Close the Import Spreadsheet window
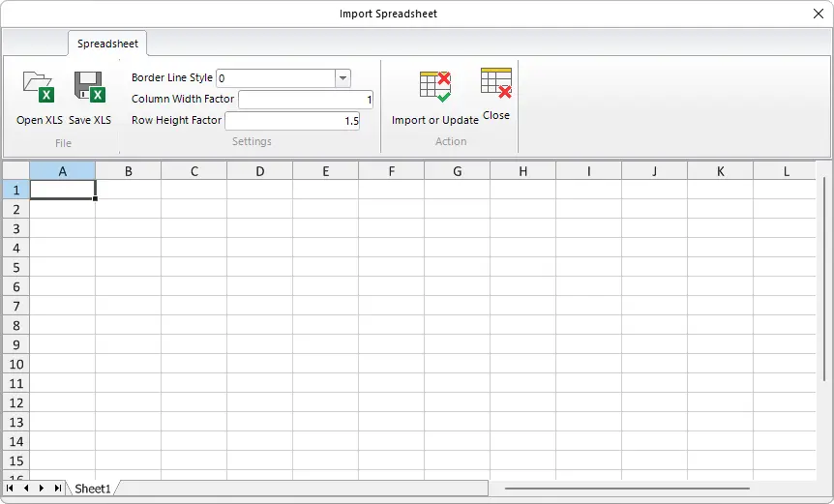 point(819,14)
